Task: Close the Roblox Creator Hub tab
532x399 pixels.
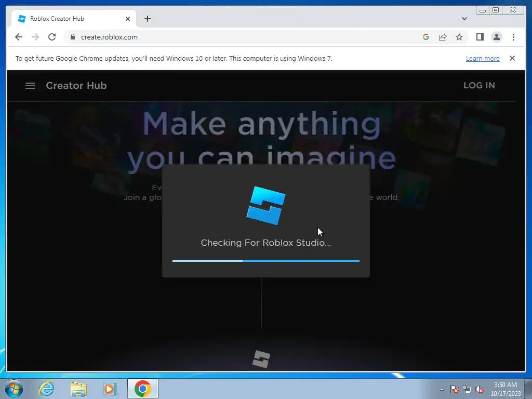Action: tap(128, 19)
